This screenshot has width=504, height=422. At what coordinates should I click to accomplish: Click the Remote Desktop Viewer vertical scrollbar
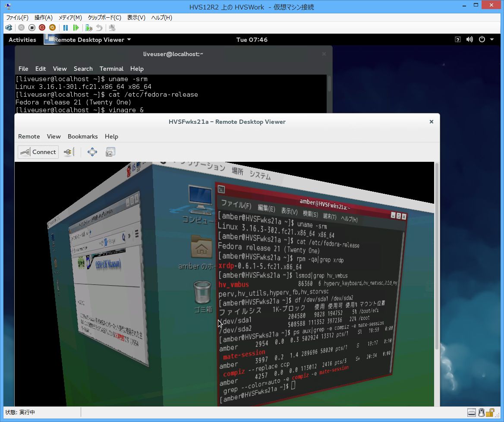(437, 257)
